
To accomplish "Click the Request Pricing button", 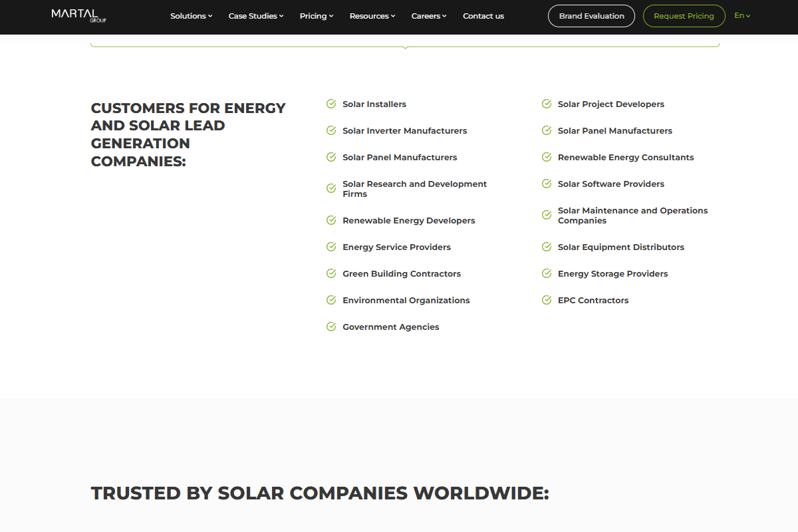I will tap(684, 16).
